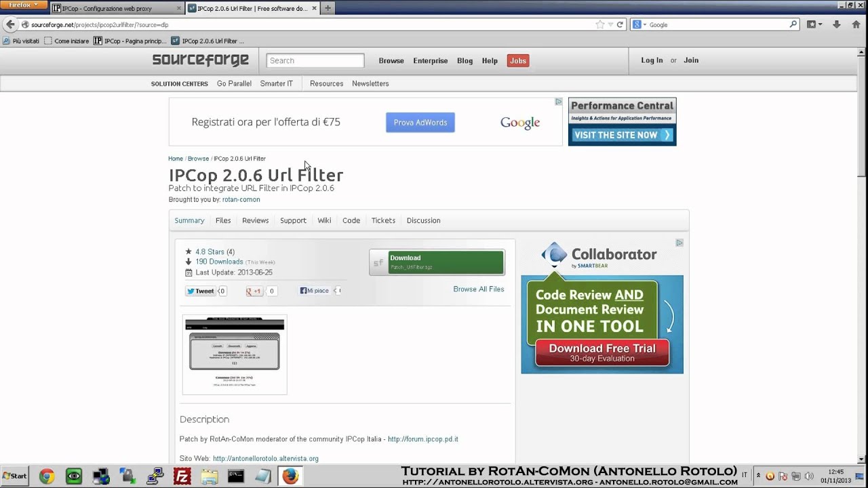Reload the page with the refresh icon
The height and width of the screenshot is (488, 868).
[620, 24]
